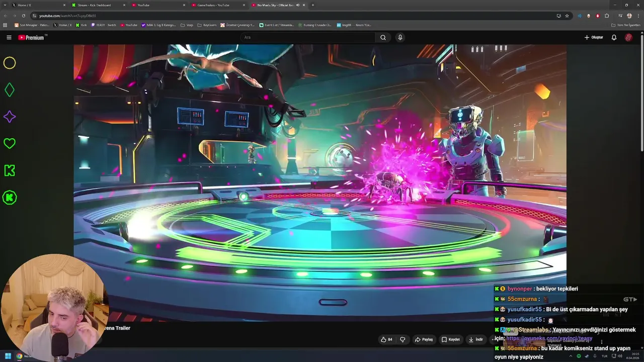Viewport: 644px width, 362px height.
Task: Show hidden system tray icons
Action: point(571,356)
